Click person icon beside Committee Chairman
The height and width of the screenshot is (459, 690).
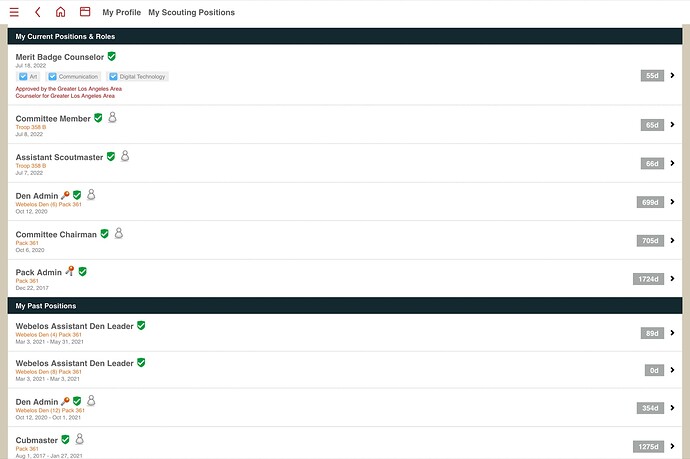click(119, 233)
